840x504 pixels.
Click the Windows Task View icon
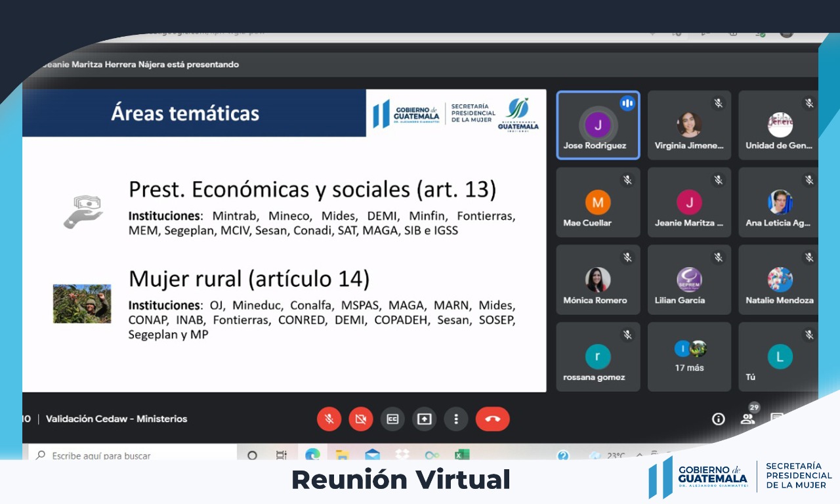point(282,455)
